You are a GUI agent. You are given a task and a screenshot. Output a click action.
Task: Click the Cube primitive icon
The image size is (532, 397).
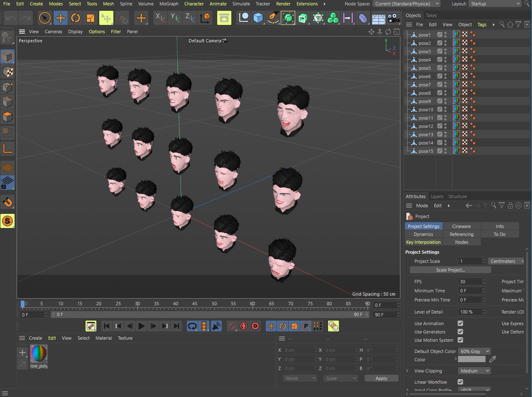[x=258, y=18]
